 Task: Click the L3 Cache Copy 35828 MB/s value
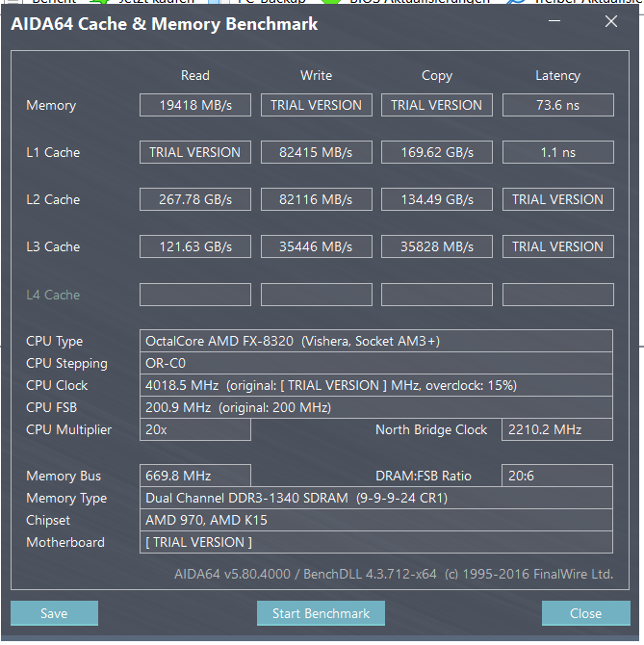click(x=437, y=246)
